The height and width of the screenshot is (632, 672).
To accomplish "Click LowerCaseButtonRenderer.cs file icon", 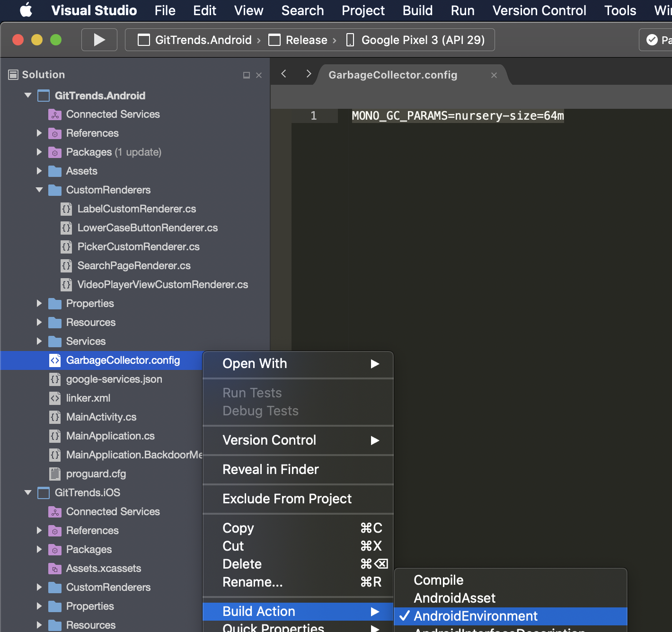I will coord(66,228).
